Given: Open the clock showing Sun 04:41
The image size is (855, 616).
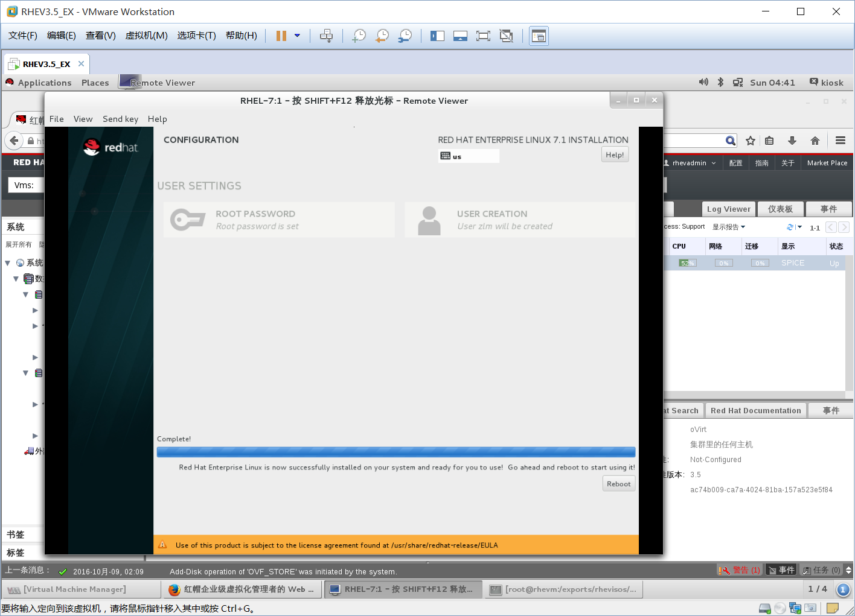Looking at the screenshot, I should coord(772,83).
